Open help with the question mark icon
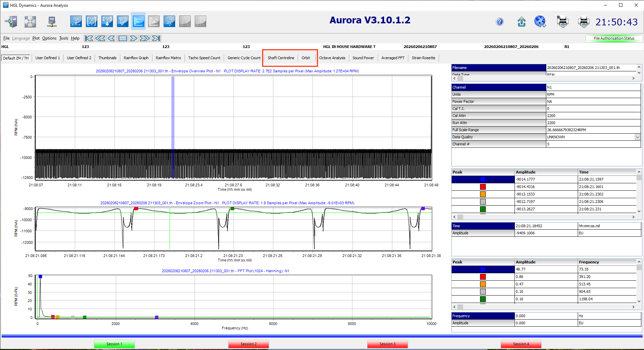Screen dimensions: 644x350 pyautogui.click(x=499, y=22)
